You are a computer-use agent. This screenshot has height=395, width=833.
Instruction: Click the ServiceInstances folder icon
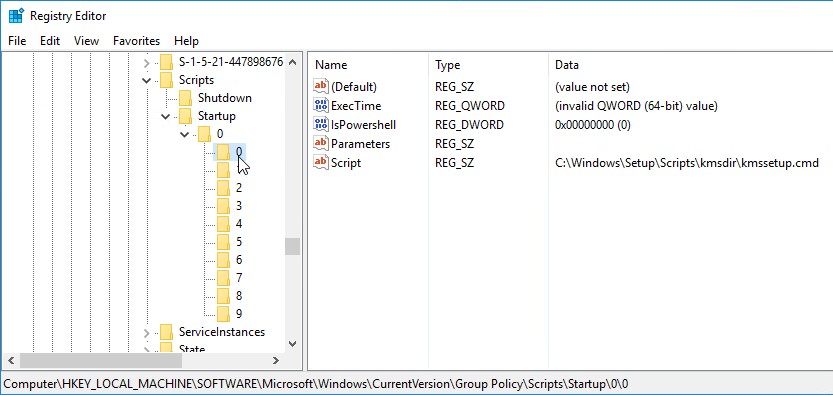click(167, 332)
